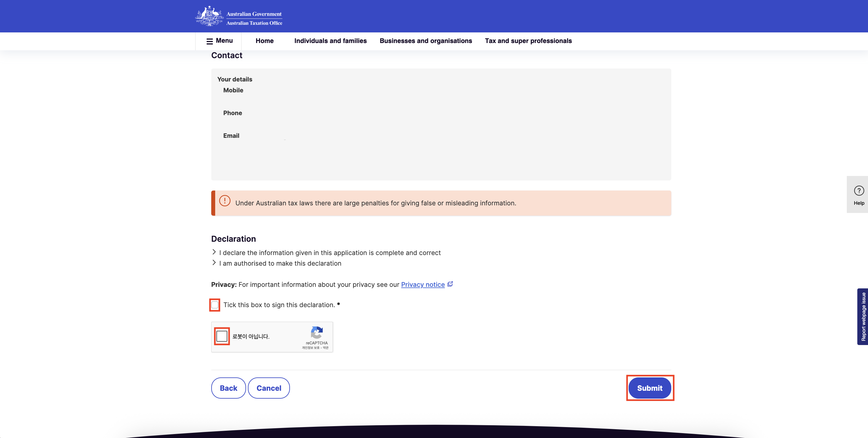
Task: Click the Help question mark icon
Action: [x=859, y=191]
